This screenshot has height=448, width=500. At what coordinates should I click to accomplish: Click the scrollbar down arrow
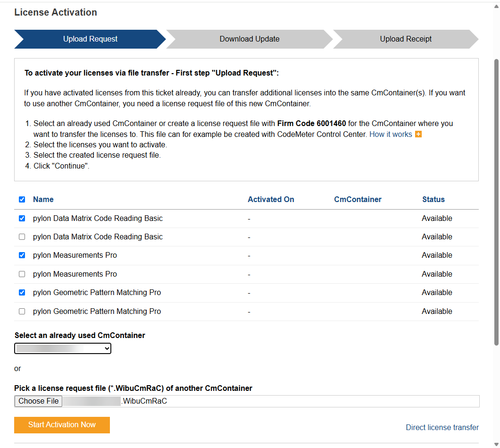(x=496, y=443)
